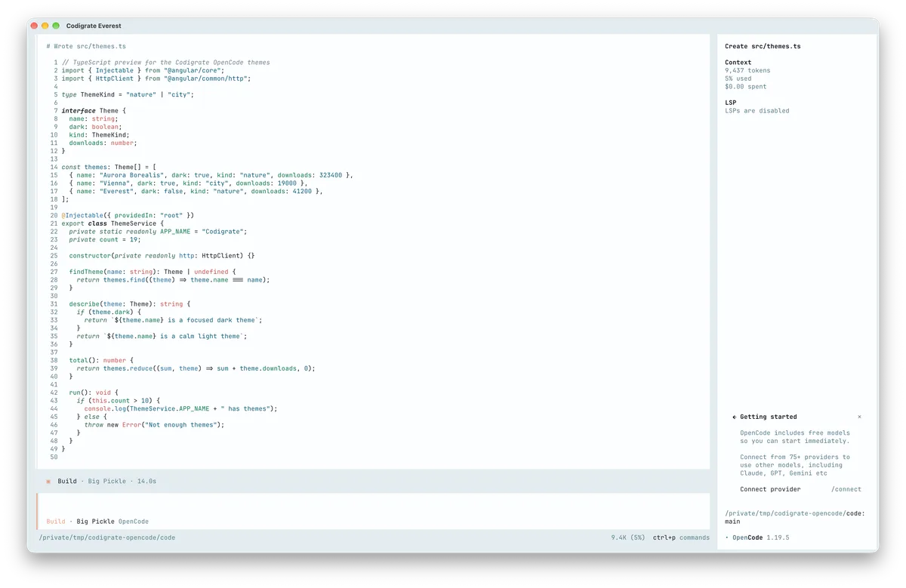
Task: Click the Context heading in sidebar
Action: (738, 63)
